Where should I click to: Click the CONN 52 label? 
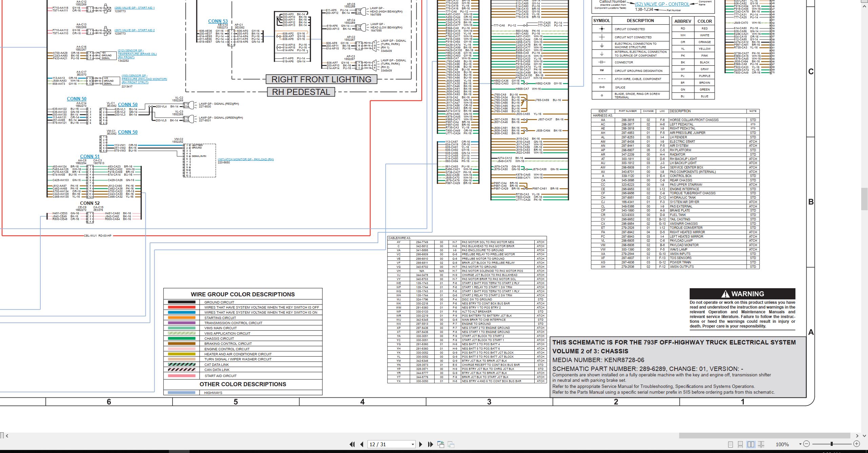pos(90,203)
